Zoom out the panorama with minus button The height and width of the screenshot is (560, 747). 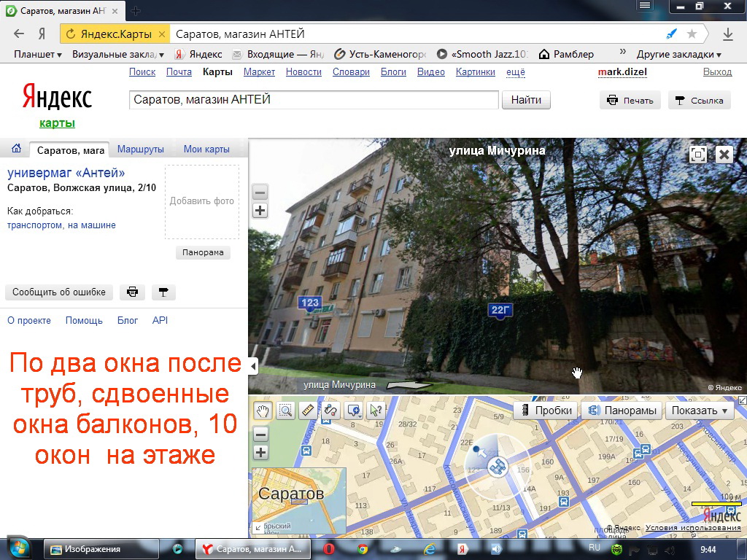click(x=260, y=193)
